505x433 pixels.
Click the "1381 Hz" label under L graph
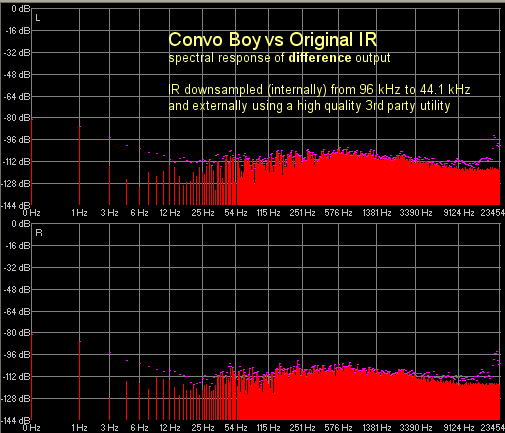tap(377, 213)
